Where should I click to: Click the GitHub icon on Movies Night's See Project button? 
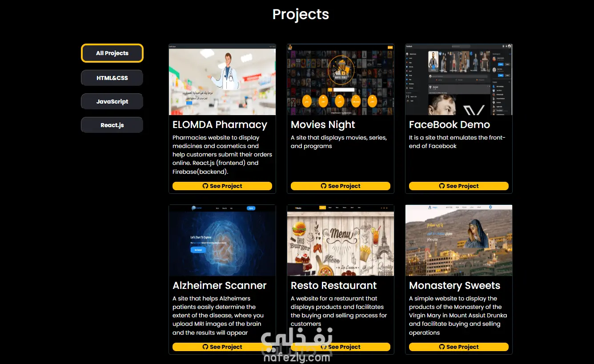coord(324,186)
